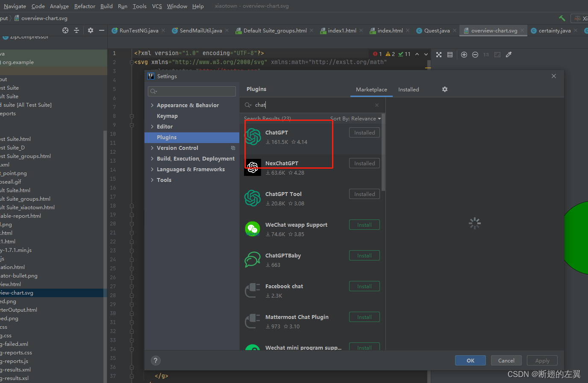Click the Build hammer icon in toolbar
The width and height of the screenshot is (588, 383).
click(x=562, y=18)
